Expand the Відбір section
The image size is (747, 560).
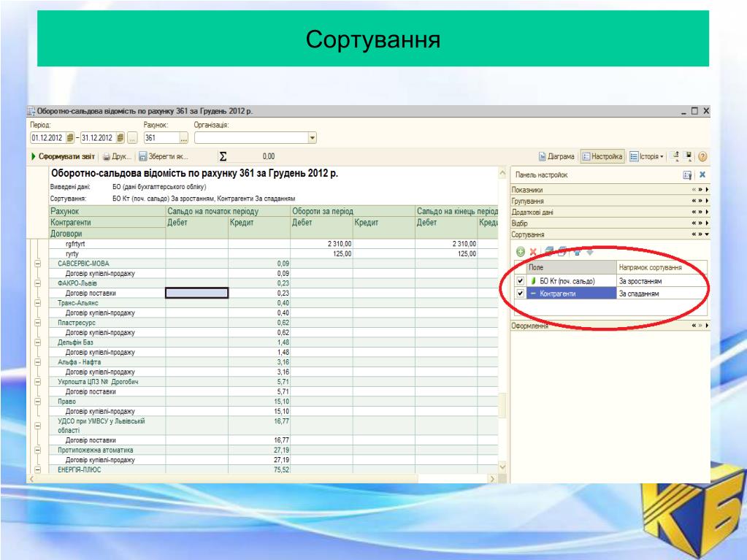click(708, 223)
